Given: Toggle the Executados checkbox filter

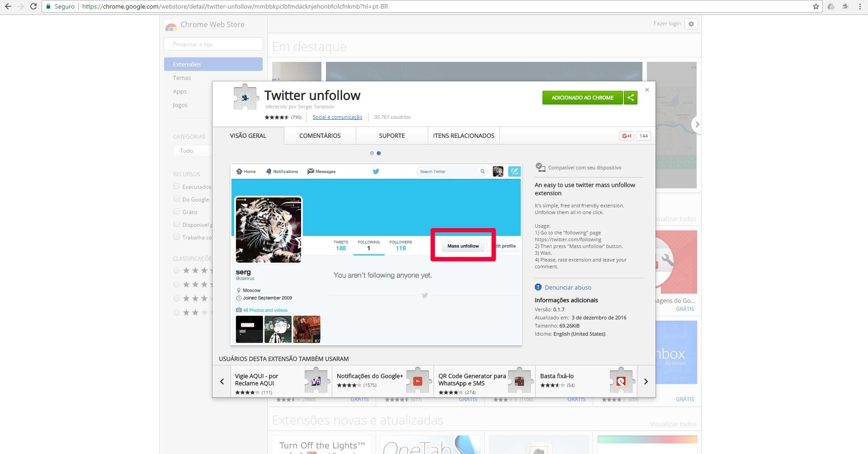Looking at the screenshot, I should tap(176, 186).
